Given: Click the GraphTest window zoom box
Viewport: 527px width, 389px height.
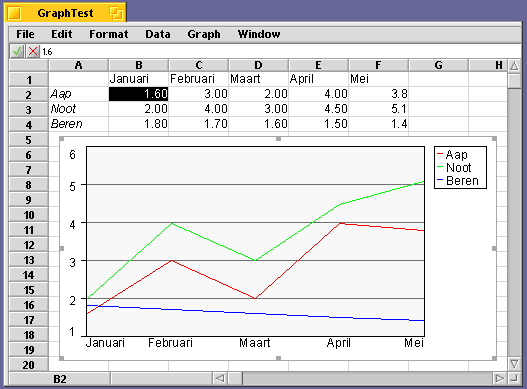Looking at the screenshot, I should (x=116, y=13).
